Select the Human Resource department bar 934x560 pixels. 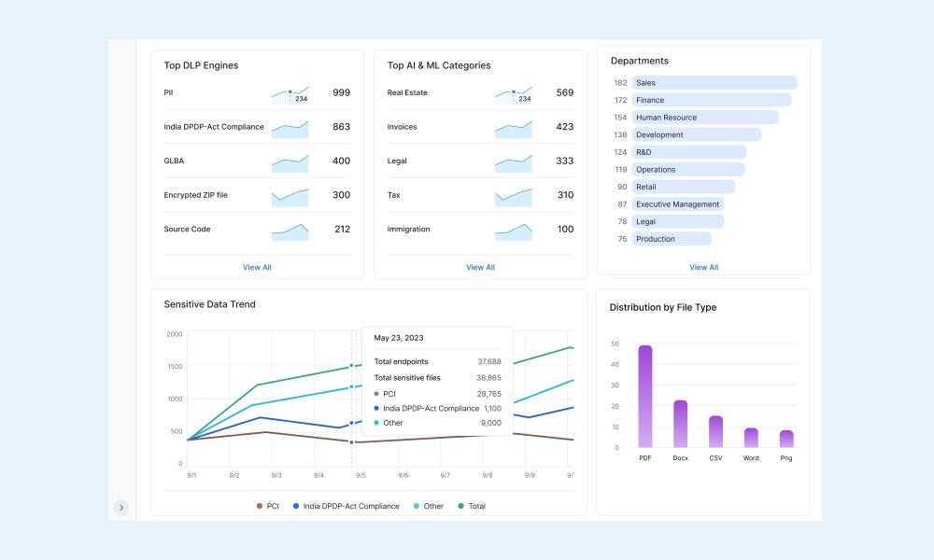tap(704, 118)
